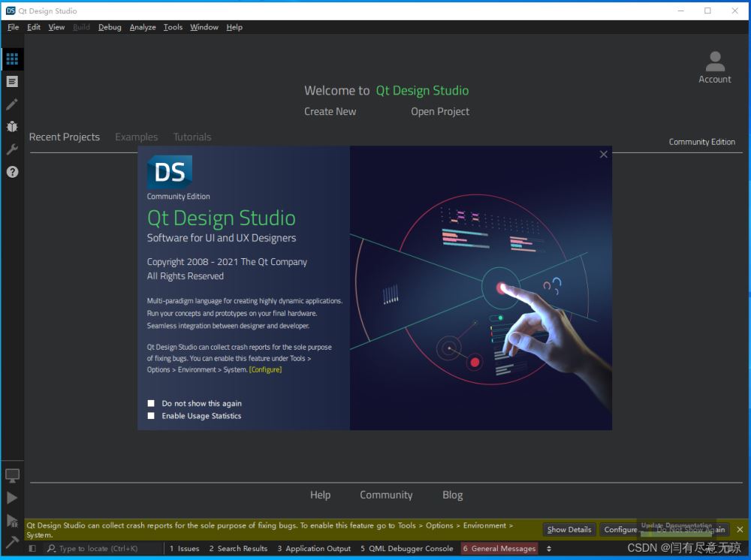Open the Blog link

coord(452,495)
